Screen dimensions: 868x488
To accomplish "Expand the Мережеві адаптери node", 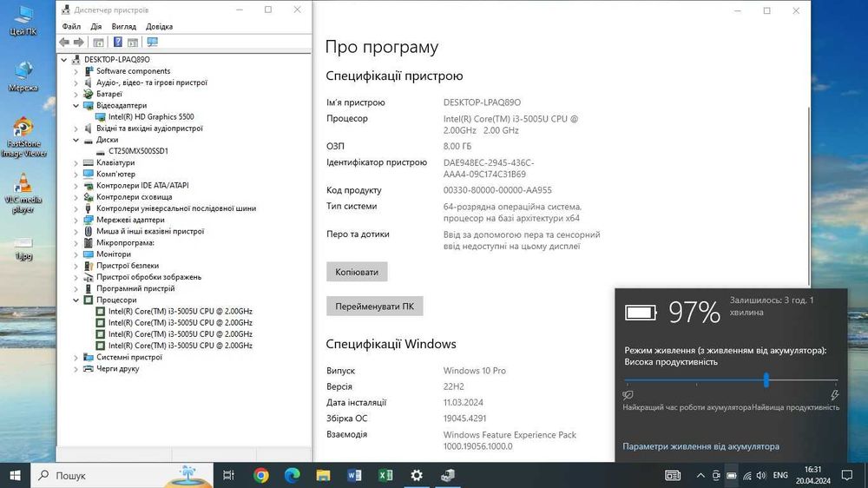I will (x=76, y=220).
